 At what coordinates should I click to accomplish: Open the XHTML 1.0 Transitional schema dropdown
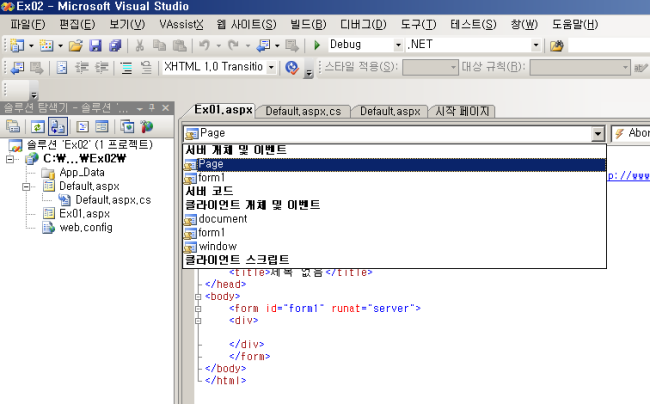pos(271,68)
